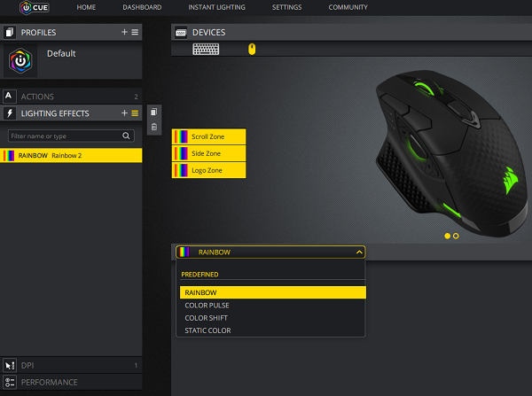
Task: Click the Devices panel icon
Action: tap(181, 33)
